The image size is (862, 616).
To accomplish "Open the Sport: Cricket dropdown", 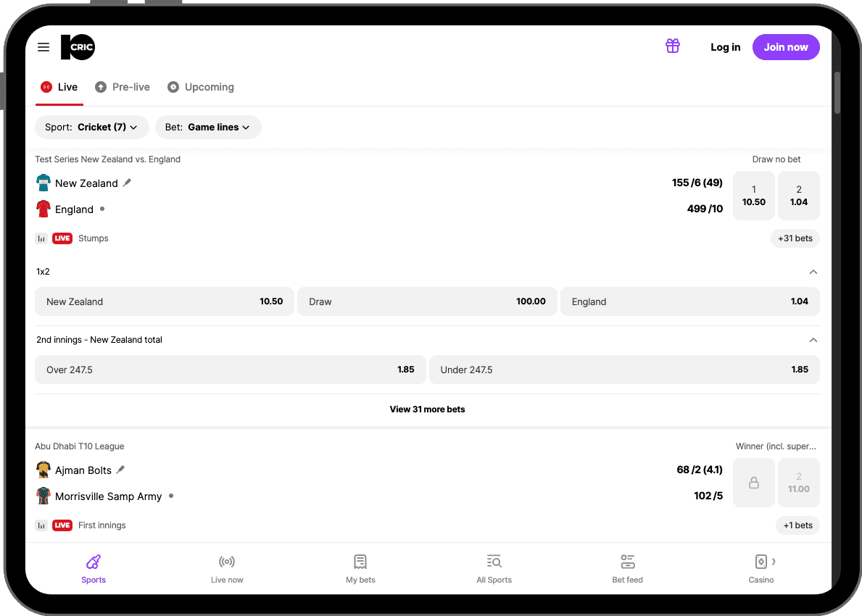I will 91,127.
